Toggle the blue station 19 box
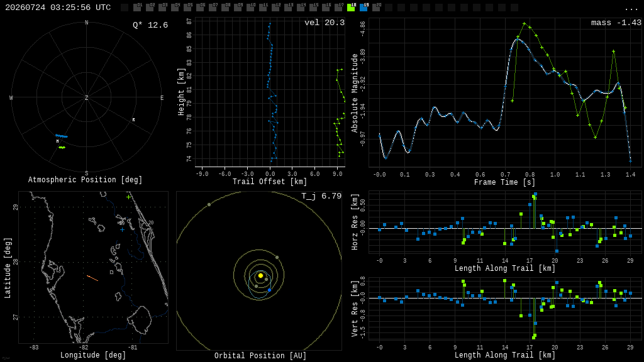Viewport: 644px width, 362px height. [364, 7]
